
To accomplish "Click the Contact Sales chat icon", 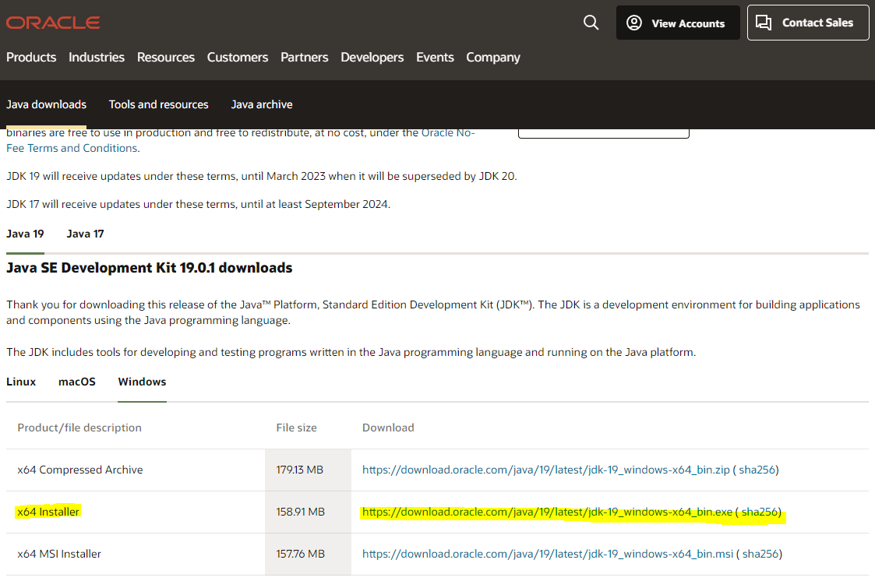I will pos(764,23).
